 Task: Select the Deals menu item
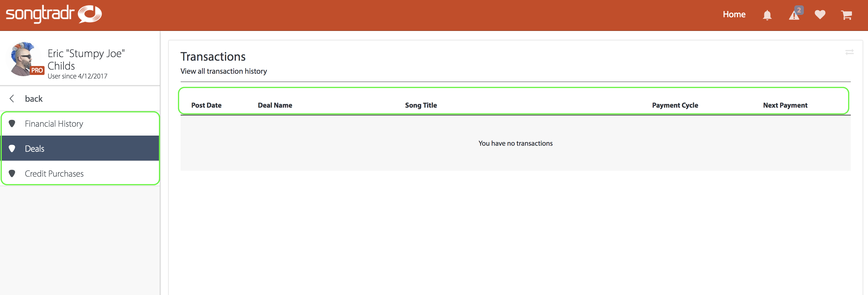point(80,148)
